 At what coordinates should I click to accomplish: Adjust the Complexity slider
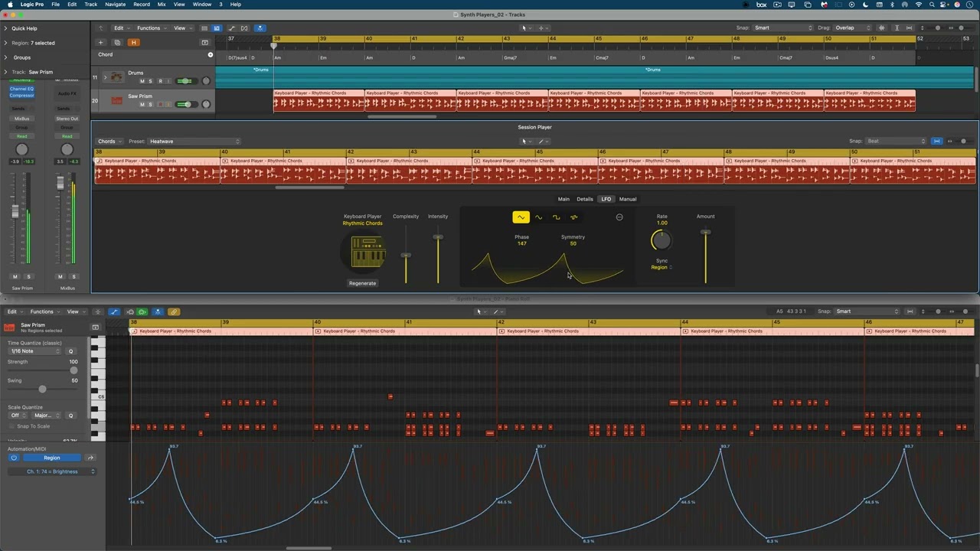tap(406, 255)
